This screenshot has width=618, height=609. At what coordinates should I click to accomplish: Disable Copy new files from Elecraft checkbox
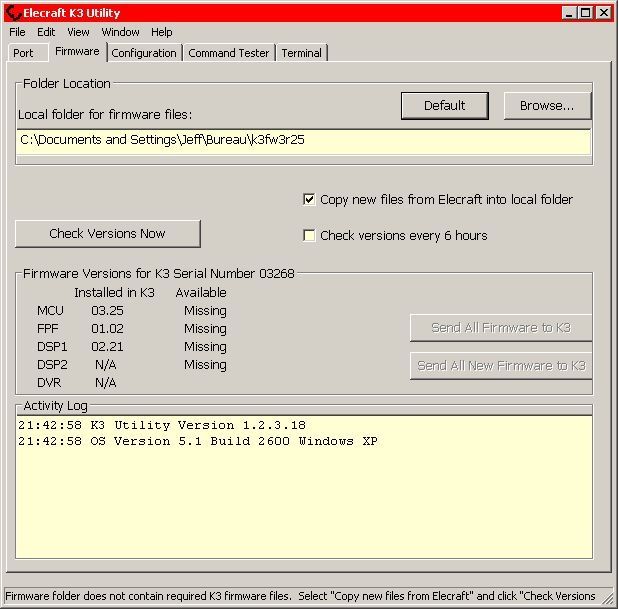tap(309, 199)
